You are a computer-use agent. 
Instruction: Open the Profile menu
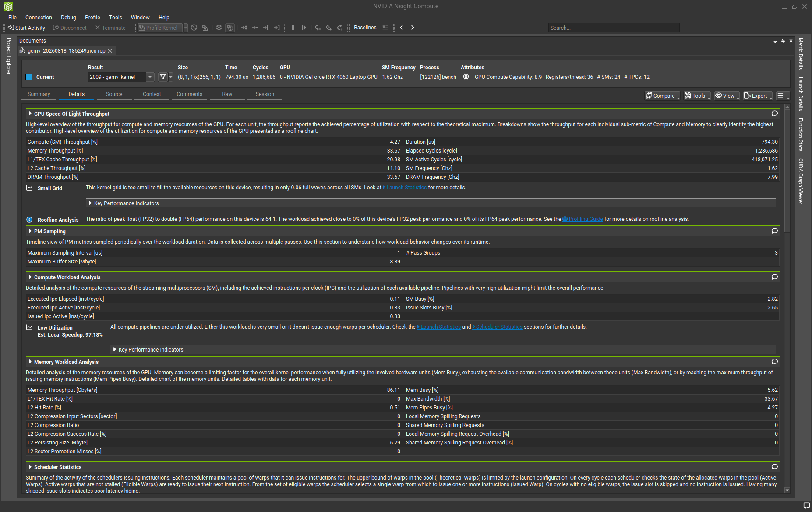92,18
